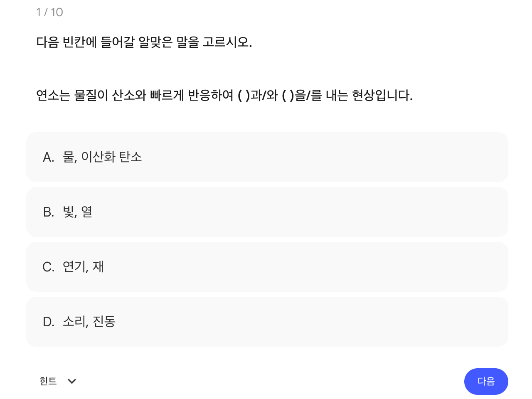Viewport: 532px width, 399px height.
Task: Click the word 열 in option B
Action: coord(87,212)
